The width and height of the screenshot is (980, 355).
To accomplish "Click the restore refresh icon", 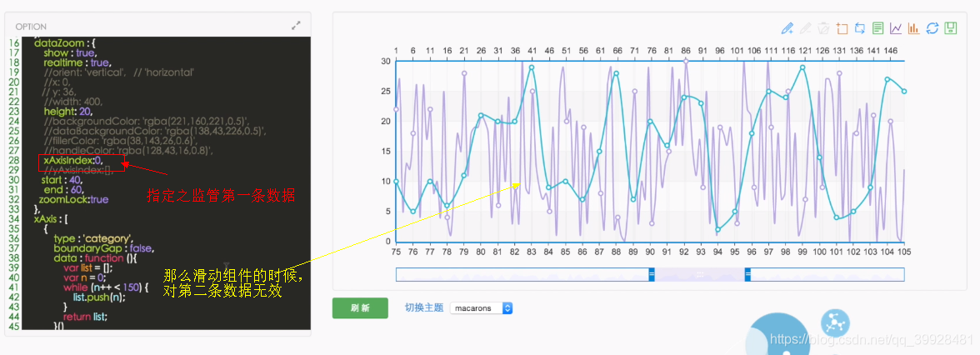I will 932,28.
